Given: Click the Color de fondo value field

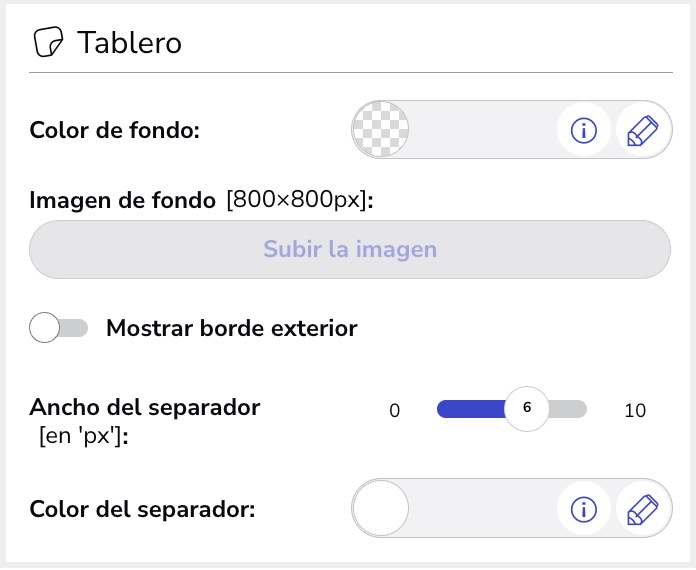Looking at the screenshot, I should coord(482,130).
